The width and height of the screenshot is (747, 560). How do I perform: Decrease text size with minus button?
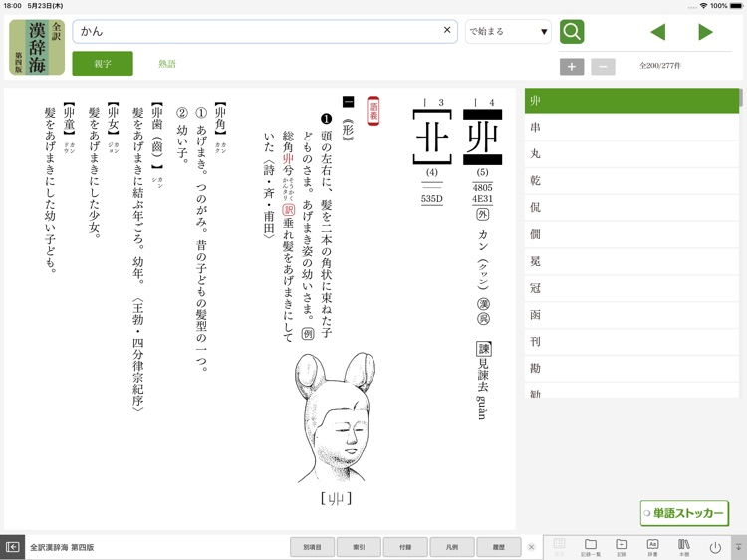pos(603,66)
